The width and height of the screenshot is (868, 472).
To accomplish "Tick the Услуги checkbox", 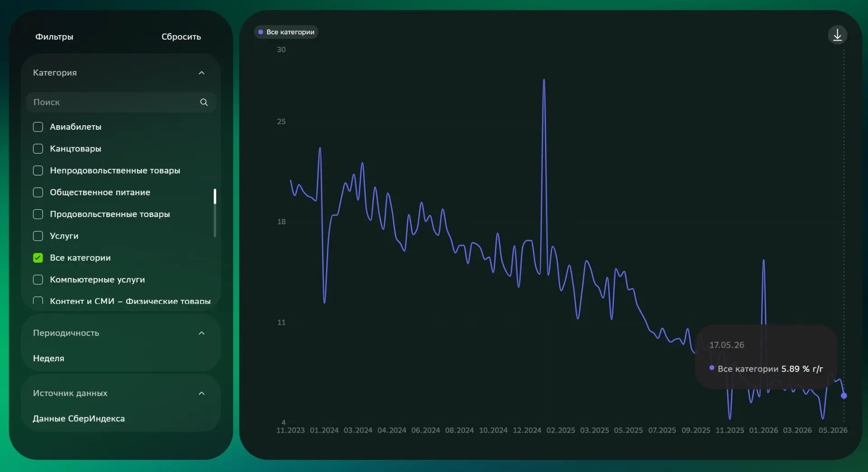I will [x=38, y=236].
